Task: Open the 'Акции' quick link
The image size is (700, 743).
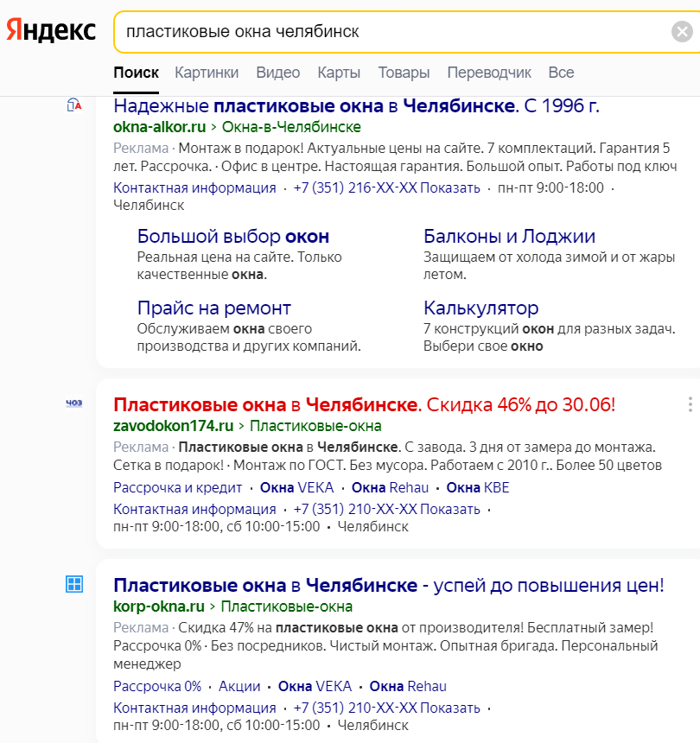Action: (239, 686)
